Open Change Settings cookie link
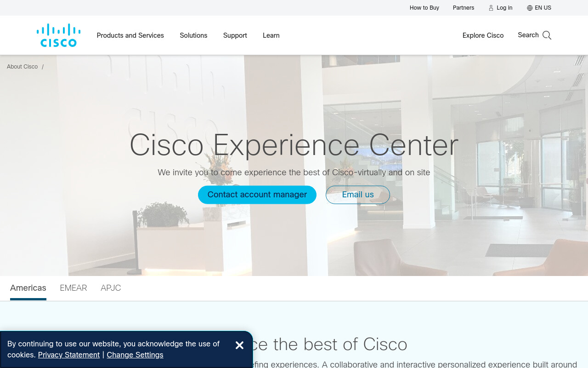Screen dimensions: 588x368 tap(135, 355)
